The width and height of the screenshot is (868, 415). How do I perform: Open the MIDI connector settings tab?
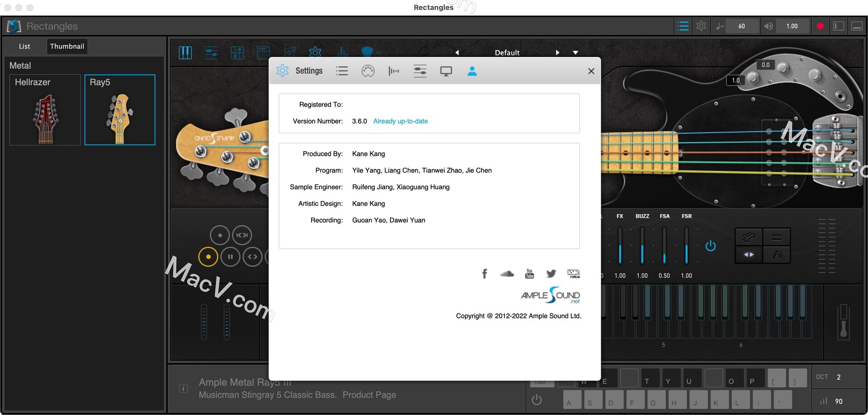pos(368,71)
